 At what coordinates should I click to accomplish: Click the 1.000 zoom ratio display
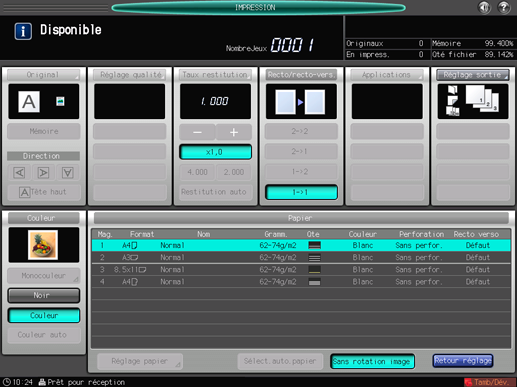(215, 101)
